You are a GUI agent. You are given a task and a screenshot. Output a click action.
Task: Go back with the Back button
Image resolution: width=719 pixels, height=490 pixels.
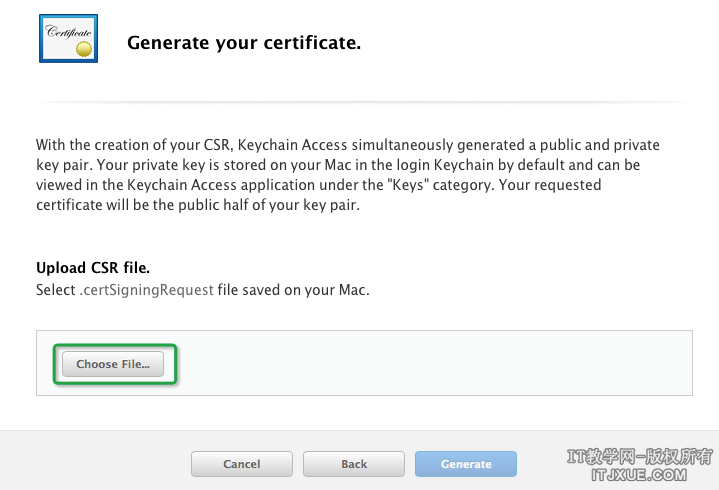(x=354, y=464)
